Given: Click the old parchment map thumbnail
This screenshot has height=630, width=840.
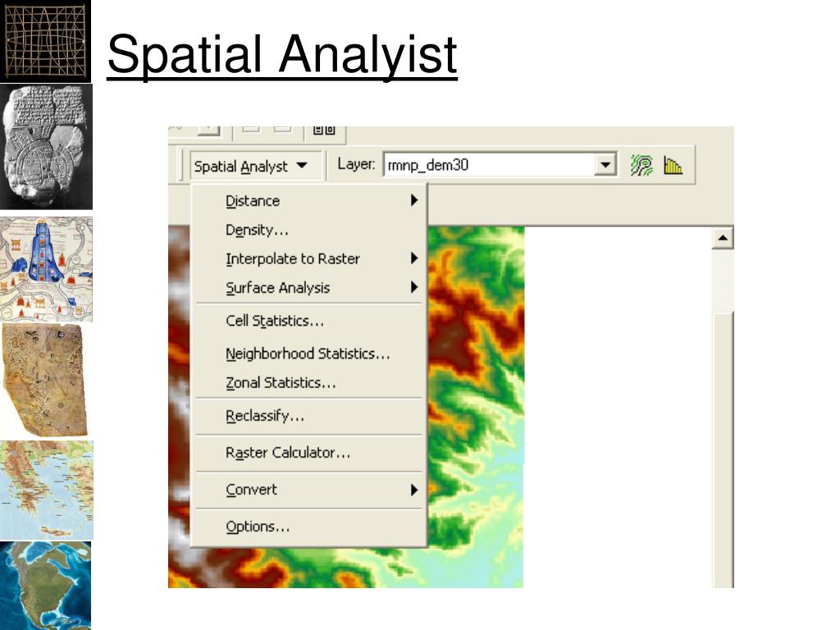Looking at the screenshot, I should pos(45,381).
